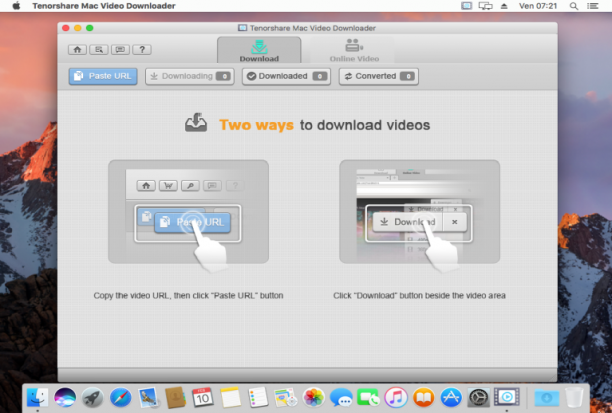
Task: Open Notification Center in menu bar
Action: click(x=592, y=6)
